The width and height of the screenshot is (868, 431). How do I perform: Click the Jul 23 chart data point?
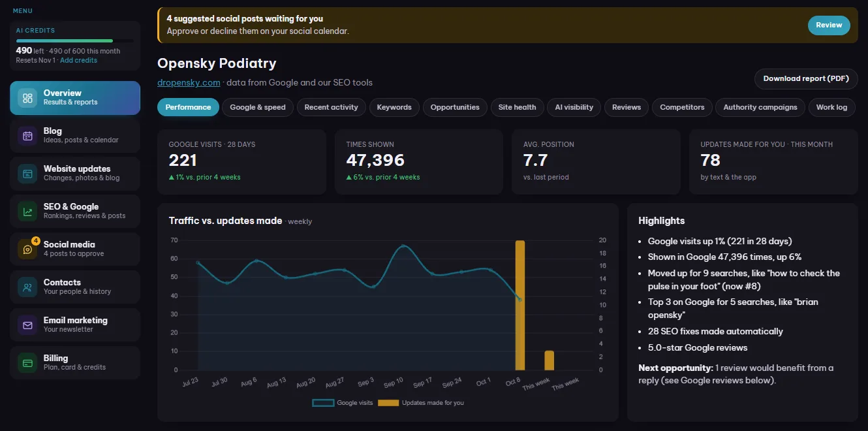tap(198, 263)
